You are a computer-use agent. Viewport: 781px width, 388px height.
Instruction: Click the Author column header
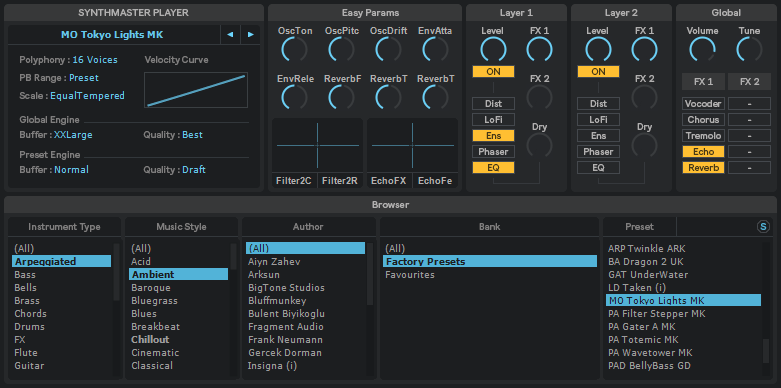pyautogui.click(x=308, y=227)
